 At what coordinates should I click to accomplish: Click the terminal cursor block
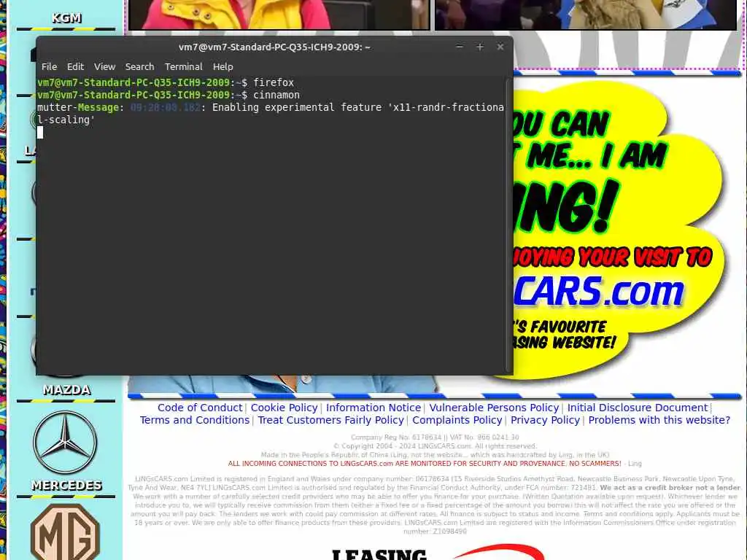[40, 133]
